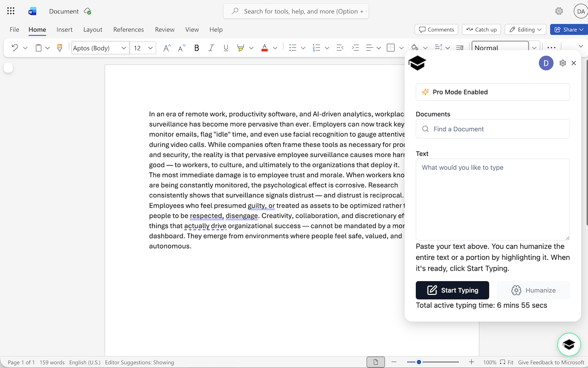Switch to the References tab
The height and width of the screenshot is (368, 588).
tap(129, 29)
